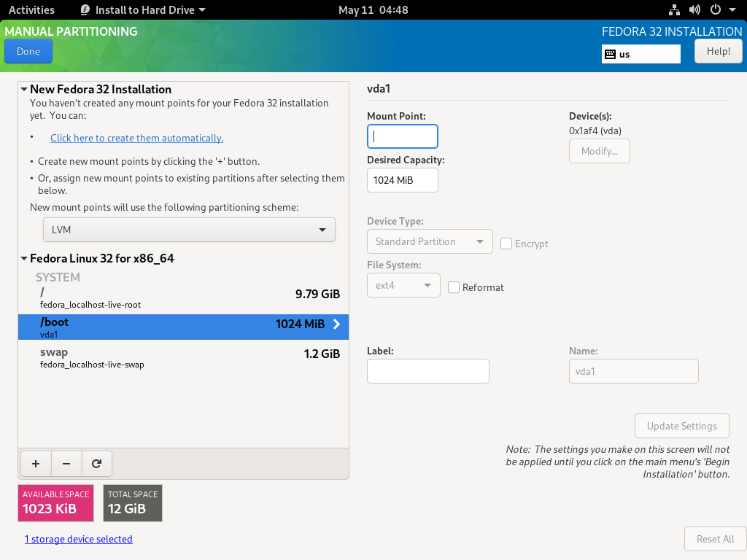The image size is (747, 560).
Task: Click the fedora_localhost-live-swap text
Action: point(92,365)
